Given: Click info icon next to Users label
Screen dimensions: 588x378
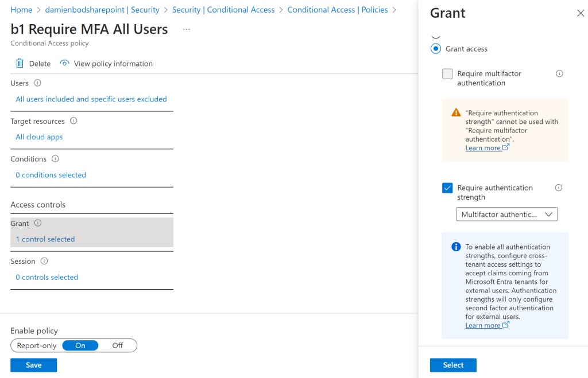Looking at the screenshot, I should click(37, 83).
